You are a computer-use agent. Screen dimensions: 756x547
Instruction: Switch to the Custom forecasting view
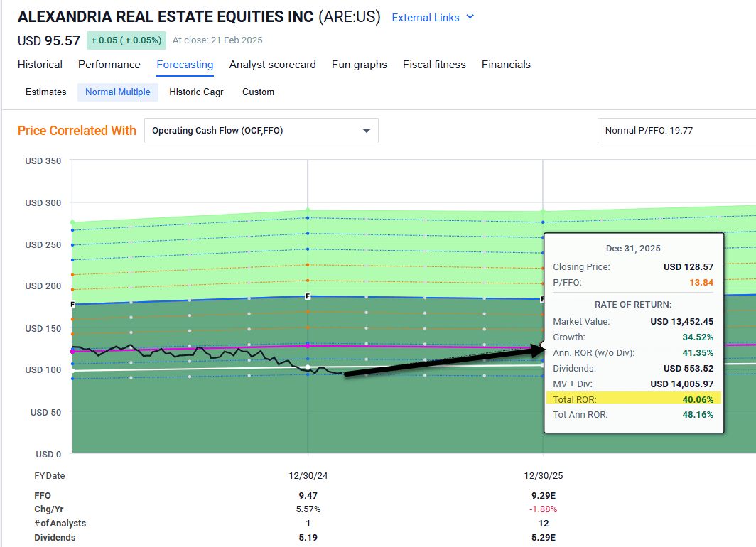click(258, 92)
